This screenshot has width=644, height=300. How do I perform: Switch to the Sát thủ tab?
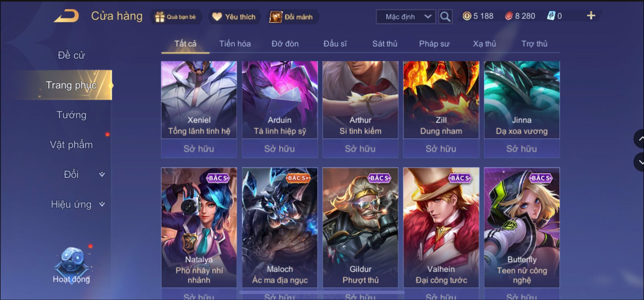pyautogui.click(x=385, y=43)
